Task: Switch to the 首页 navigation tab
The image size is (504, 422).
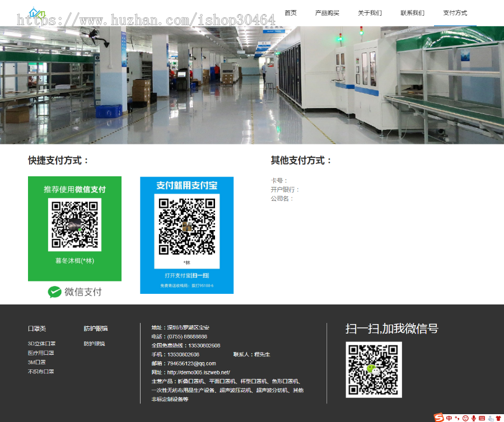Action: point(290,13)
